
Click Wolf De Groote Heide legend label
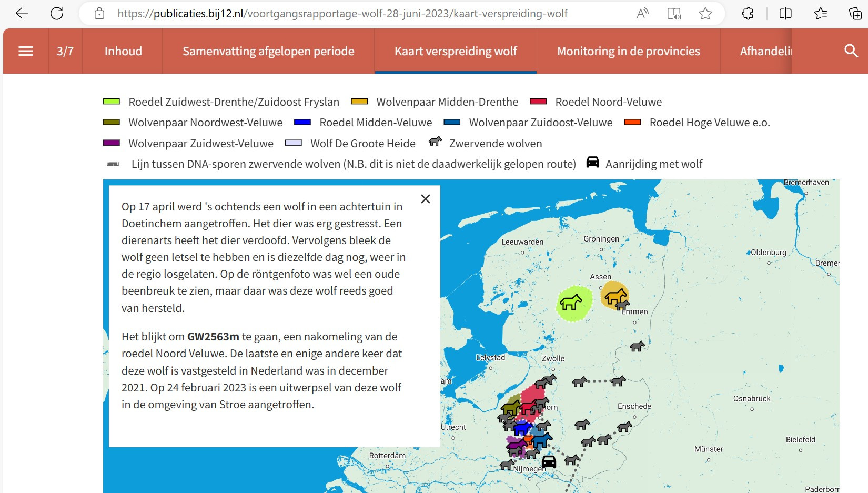coord(363,144)
